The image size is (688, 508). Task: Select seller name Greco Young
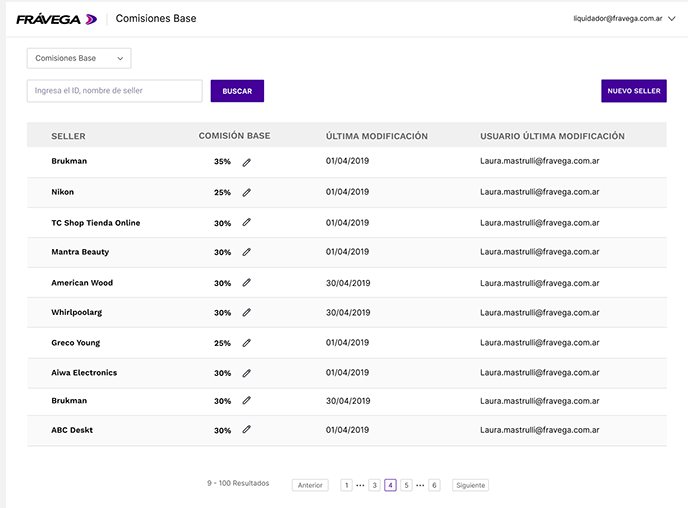click(75, 343)
